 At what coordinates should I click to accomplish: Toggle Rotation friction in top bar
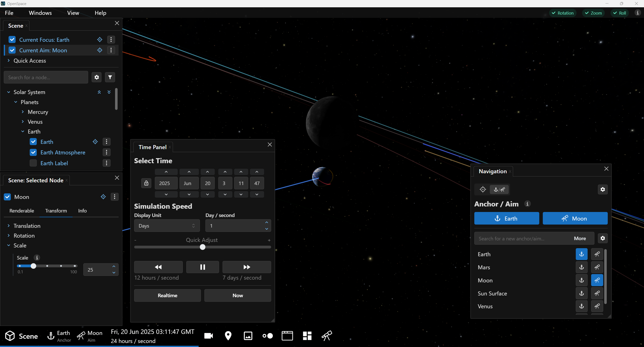coord(563,13)
